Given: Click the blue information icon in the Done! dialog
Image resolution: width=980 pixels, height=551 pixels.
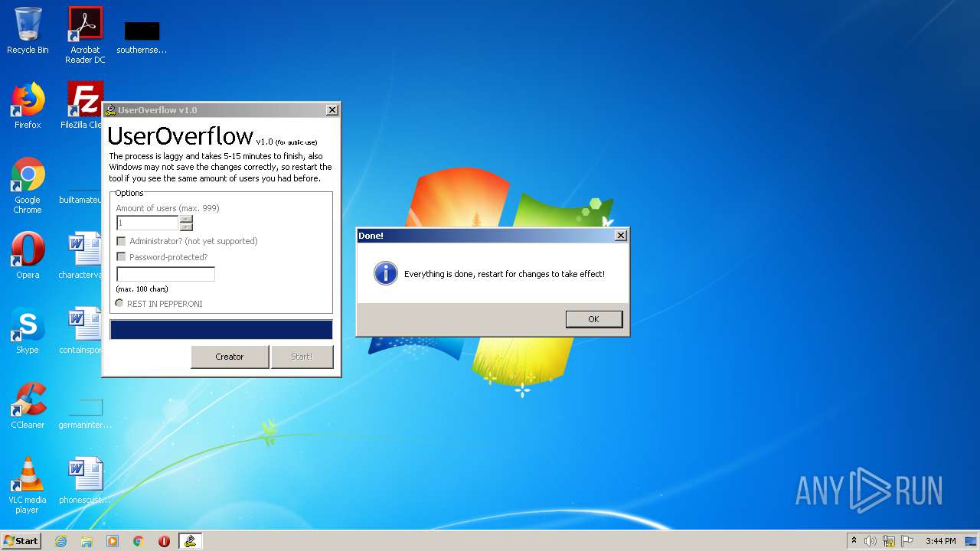Looking at the screenshot, I should pos(386,273).
